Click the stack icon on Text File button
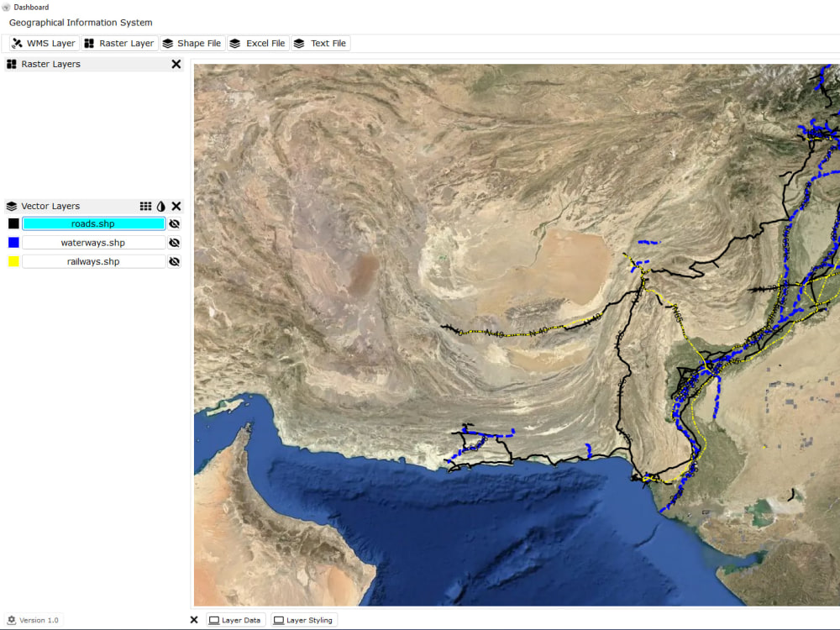This screenshot has width=840, height=630. pos(299,44)
